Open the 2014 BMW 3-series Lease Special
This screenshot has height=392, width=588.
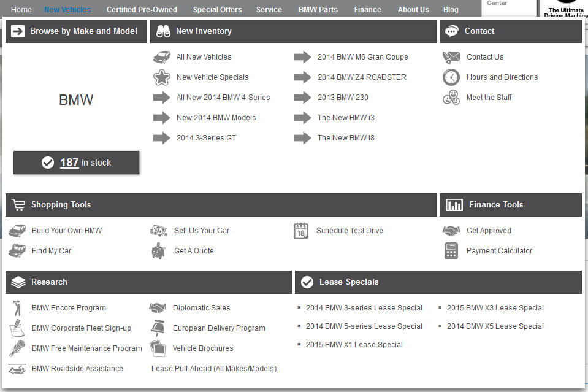click(x=364, y=308)
